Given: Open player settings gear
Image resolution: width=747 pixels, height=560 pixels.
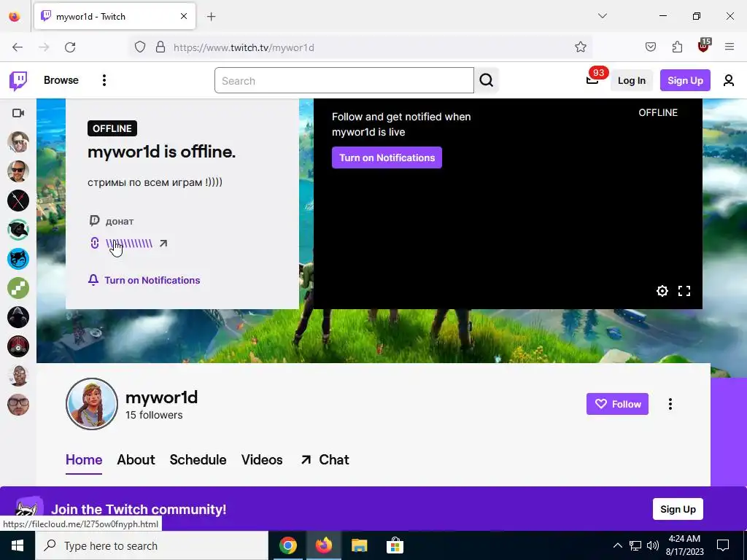Looking at the screenshot, I should pos(662,291).
